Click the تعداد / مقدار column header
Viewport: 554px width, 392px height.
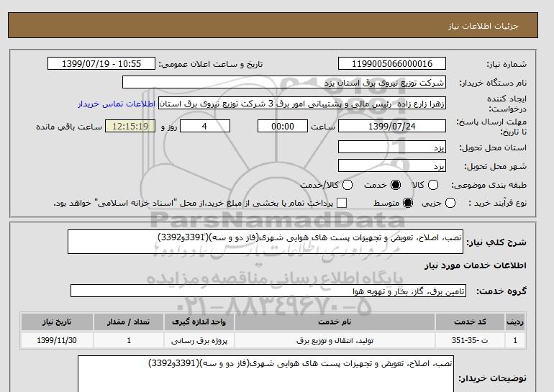tap(129, 322)
